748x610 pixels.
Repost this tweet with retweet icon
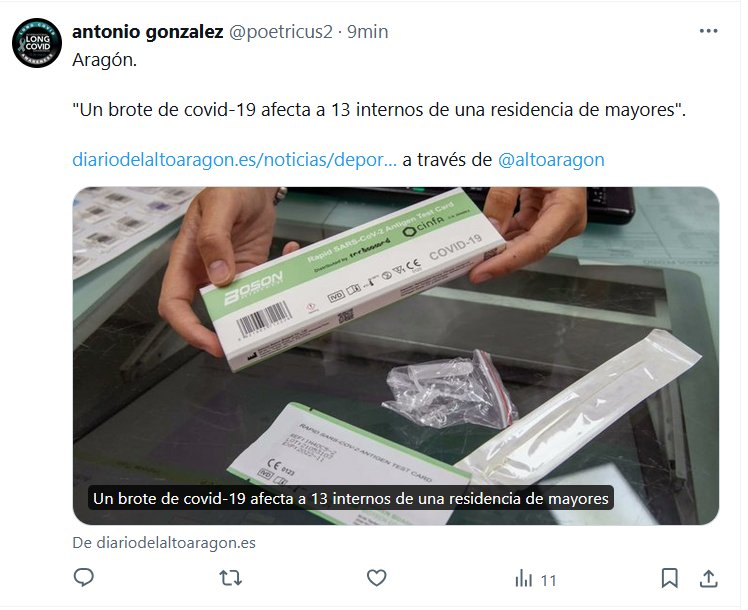pos(230,578)
